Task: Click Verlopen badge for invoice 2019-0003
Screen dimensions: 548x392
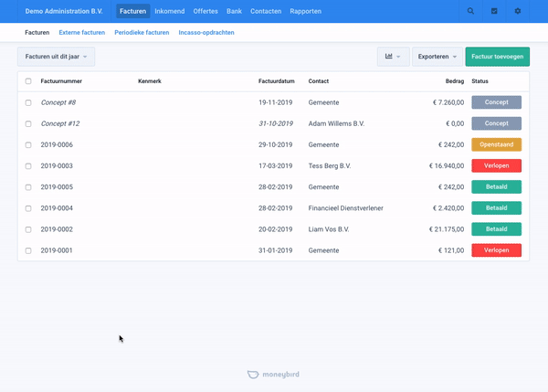Action: 496,165
